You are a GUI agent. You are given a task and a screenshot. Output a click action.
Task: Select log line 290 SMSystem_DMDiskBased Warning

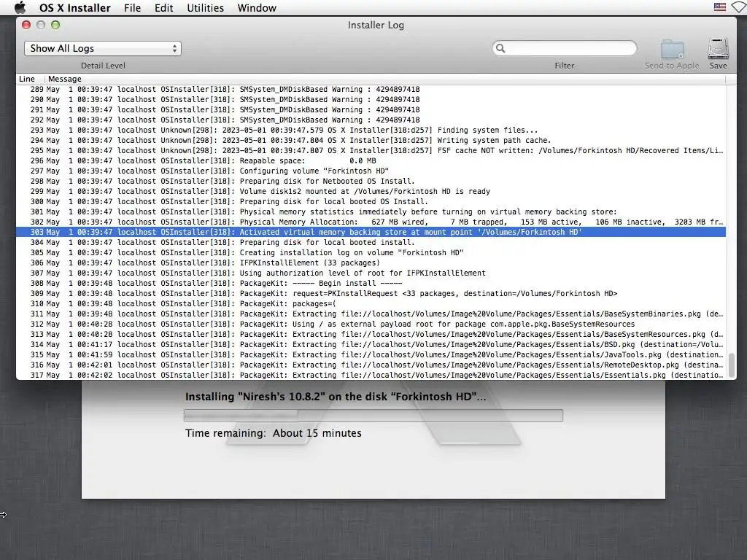371,99
